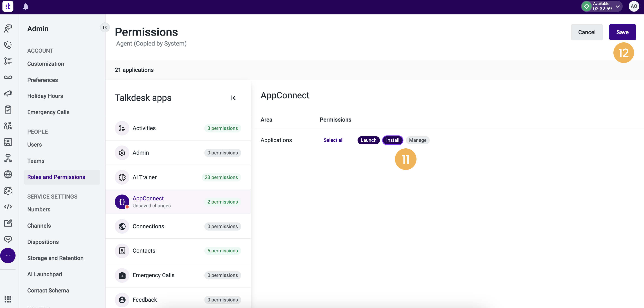Open the megaphone campaigns sidebar icon
The height and width of the screenshot is (308, 644).
[x=8, y=93]
